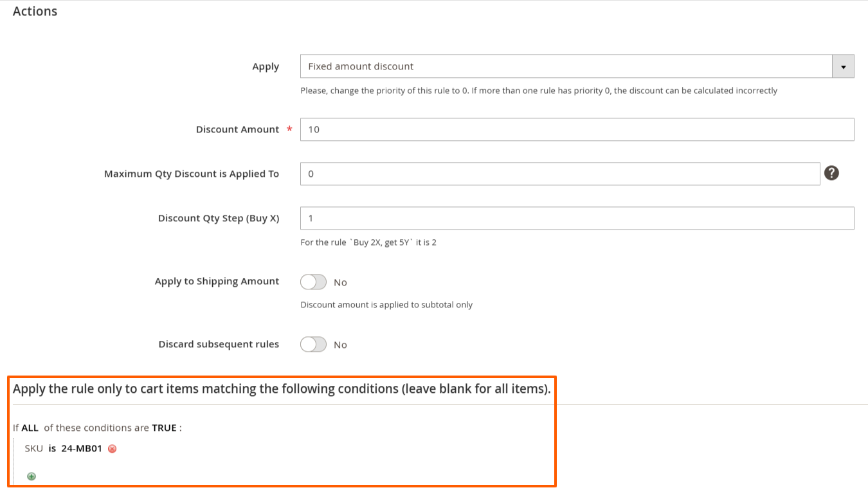The height and width of the screenshot is (490, 868).
Task: Toggle the Discard subsequent rules switch
Action: 314,345
